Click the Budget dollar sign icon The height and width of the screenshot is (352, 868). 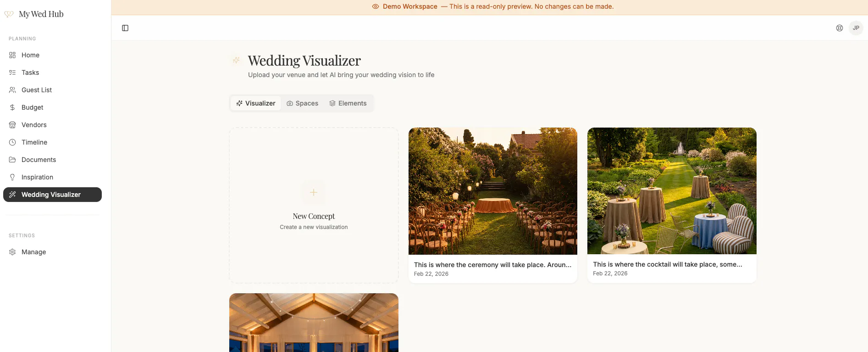point(12,107)
